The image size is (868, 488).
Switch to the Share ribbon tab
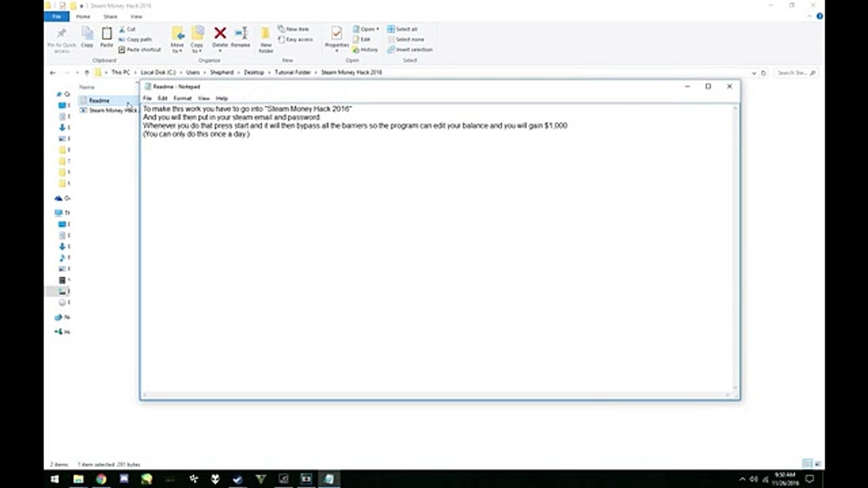110,16
